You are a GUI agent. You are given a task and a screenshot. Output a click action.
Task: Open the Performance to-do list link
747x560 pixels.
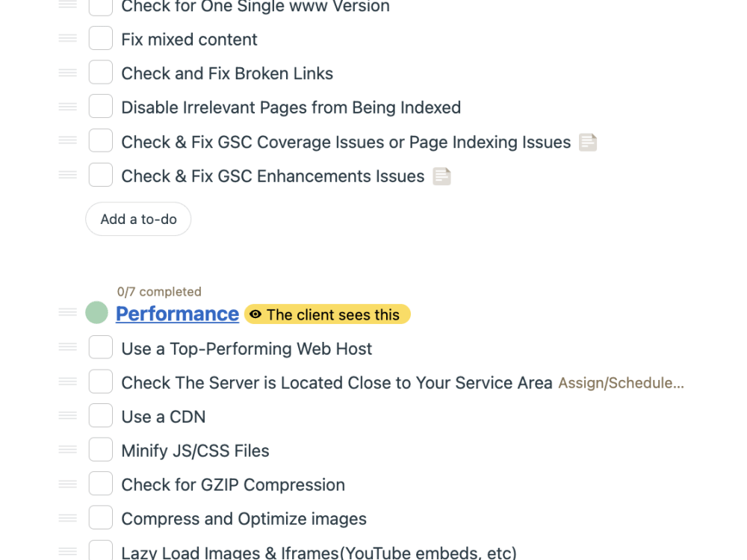point(177,314)
